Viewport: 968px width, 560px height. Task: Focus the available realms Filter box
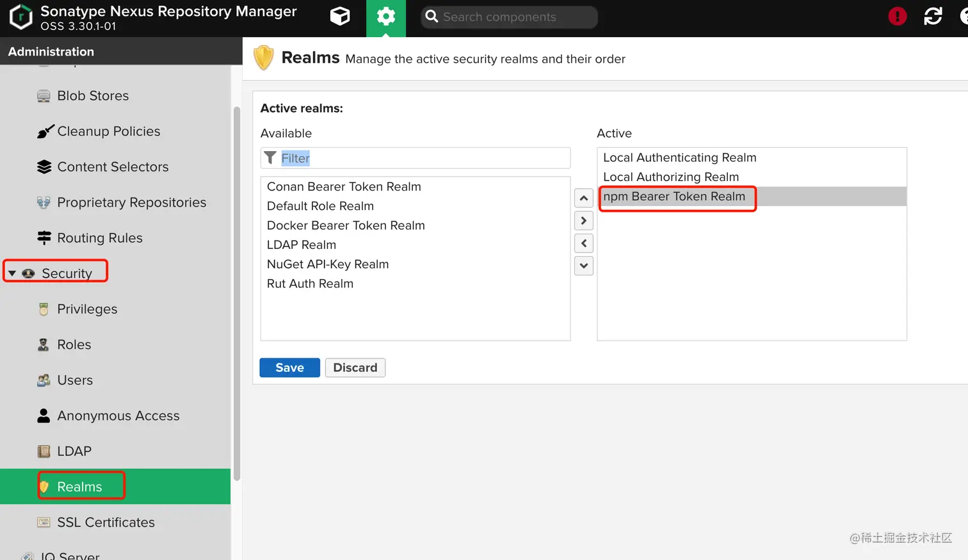pyautogui.click(x=423, y=158)
